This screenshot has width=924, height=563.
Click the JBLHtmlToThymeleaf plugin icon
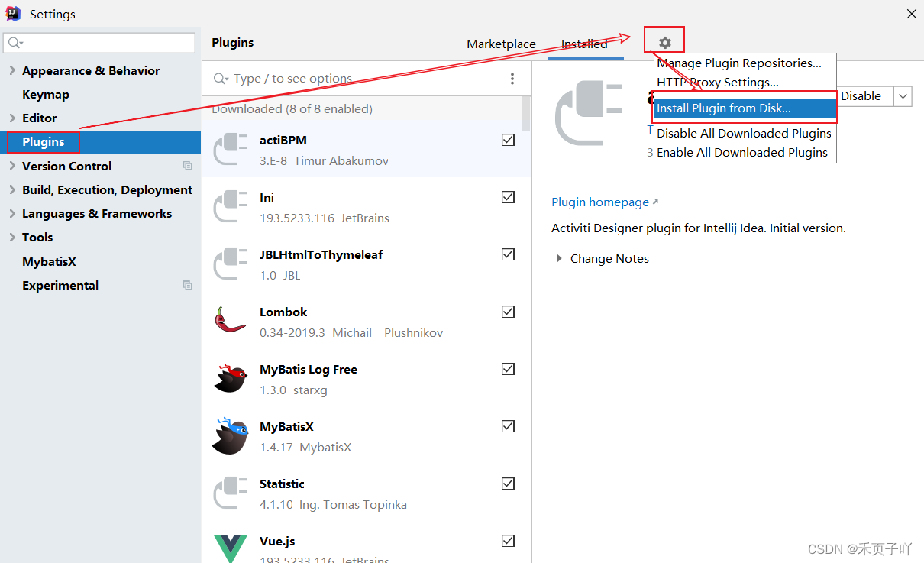pos(230,264)
